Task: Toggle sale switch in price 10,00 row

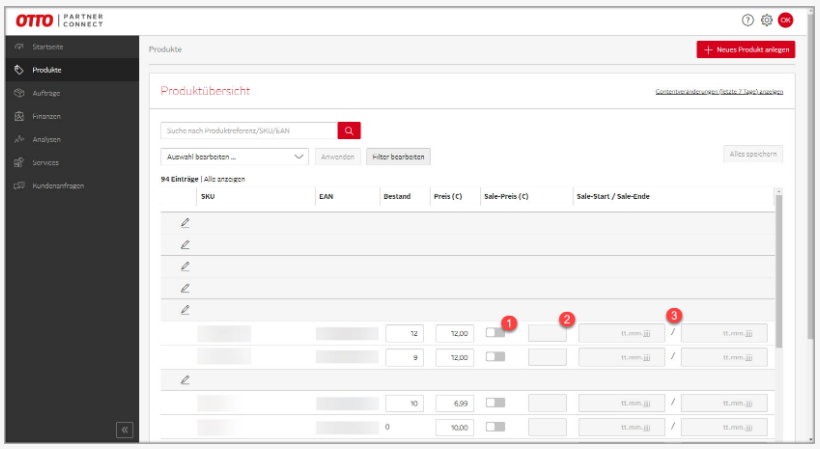Action: tap(495, 427)
